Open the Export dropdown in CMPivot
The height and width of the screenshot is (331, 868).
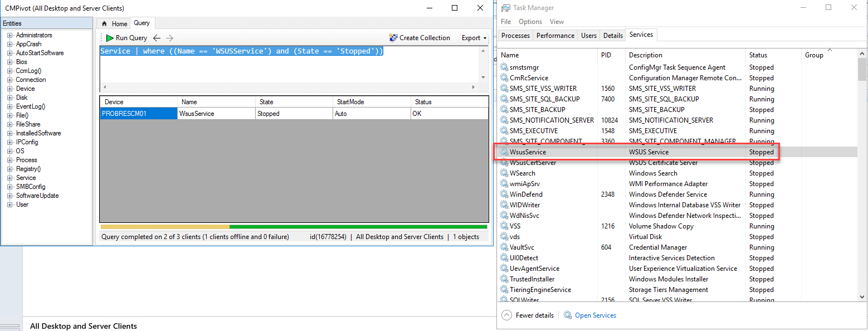click(x=474, y=38)
